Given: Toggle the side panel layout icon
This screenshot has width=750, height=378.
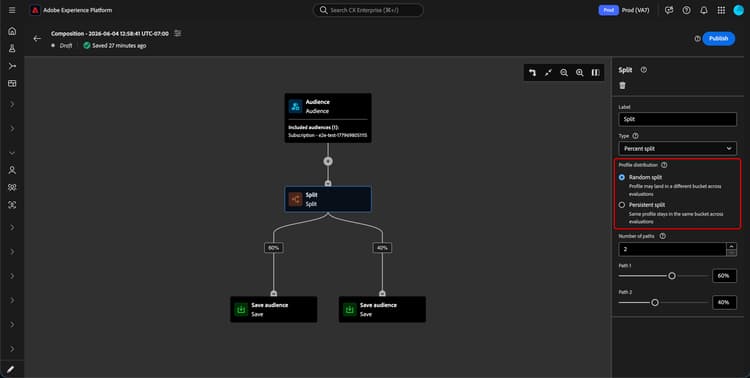Looking at the screenshot, I should tap(596, 73).
